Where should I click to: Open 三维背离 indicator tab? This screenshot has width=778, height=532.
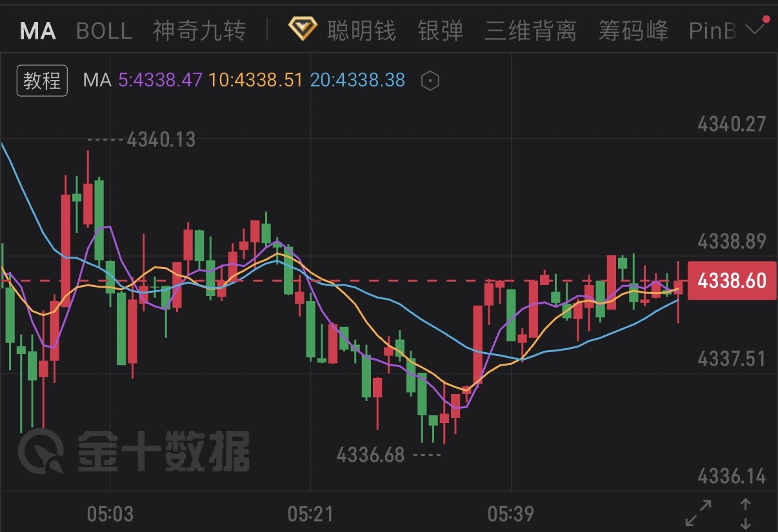(x=531, y=30)
